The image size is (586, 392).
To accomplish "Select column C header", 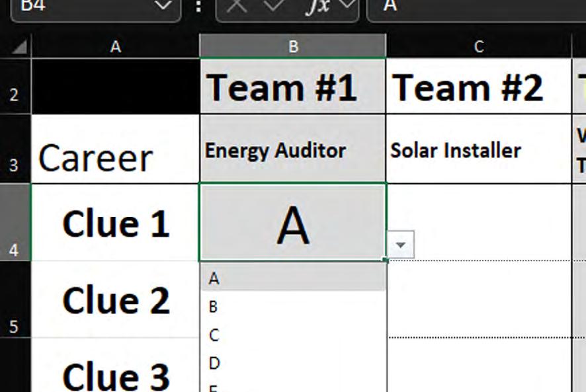I will (478, 46).
